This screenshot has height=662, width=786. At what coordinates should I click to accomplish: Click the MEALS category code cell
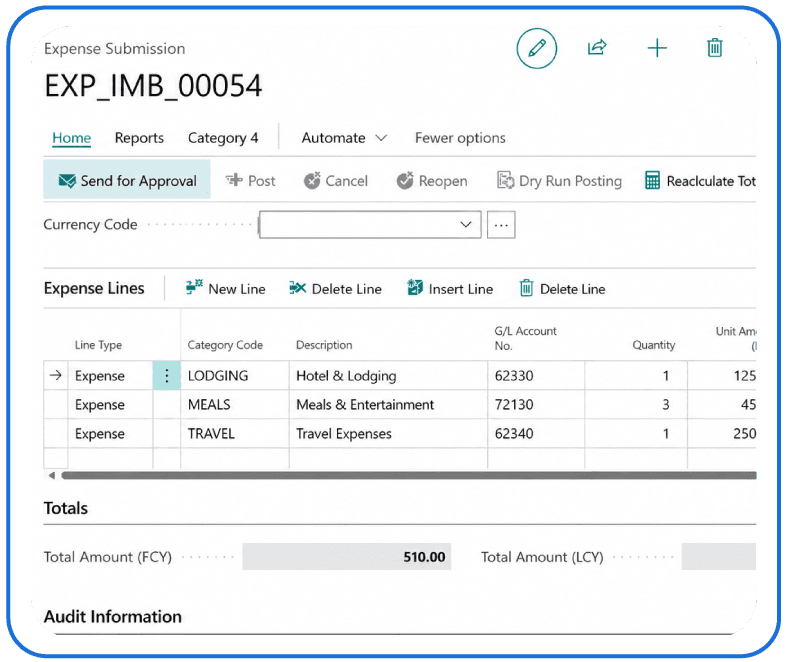(235, 404)
